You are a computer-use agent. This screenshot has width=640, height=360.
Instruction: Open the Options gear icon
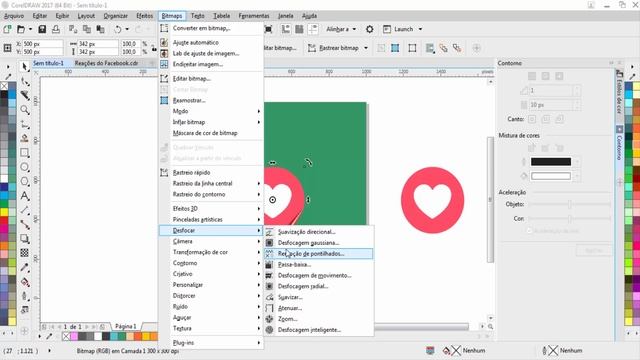[x=369, y=29]
